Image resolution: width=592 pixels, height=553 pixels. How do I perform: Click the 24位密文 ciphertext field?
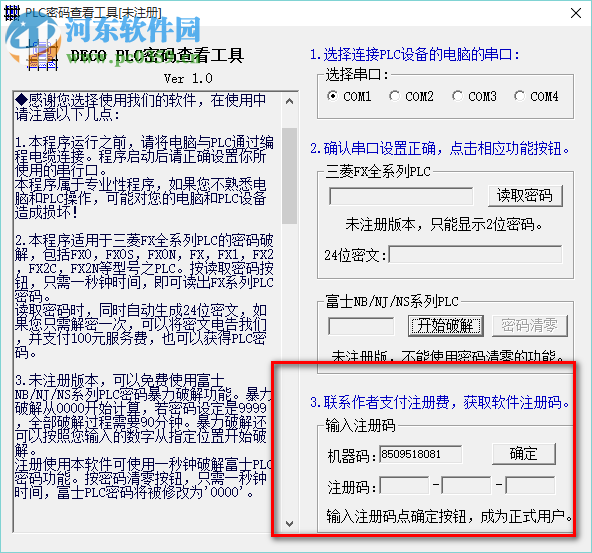[x=475, y=254]
